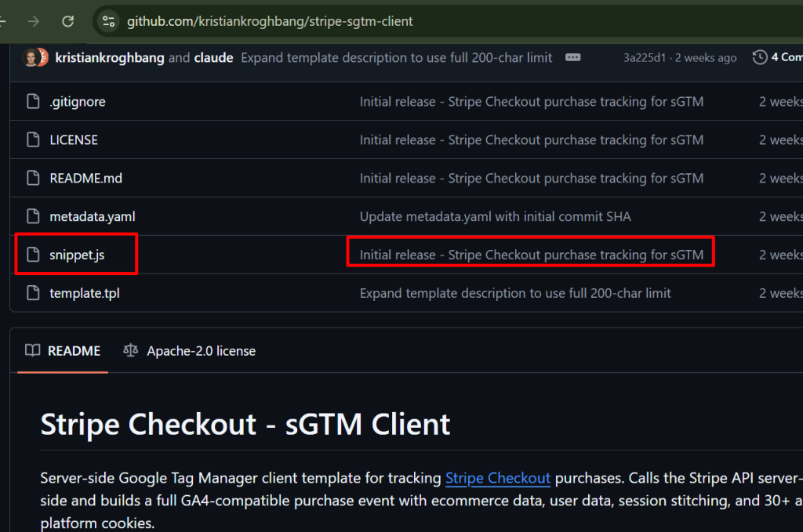The image size is (803, 532).
Task: Click the forward navigation arrow
Action: tap(34, 21)
